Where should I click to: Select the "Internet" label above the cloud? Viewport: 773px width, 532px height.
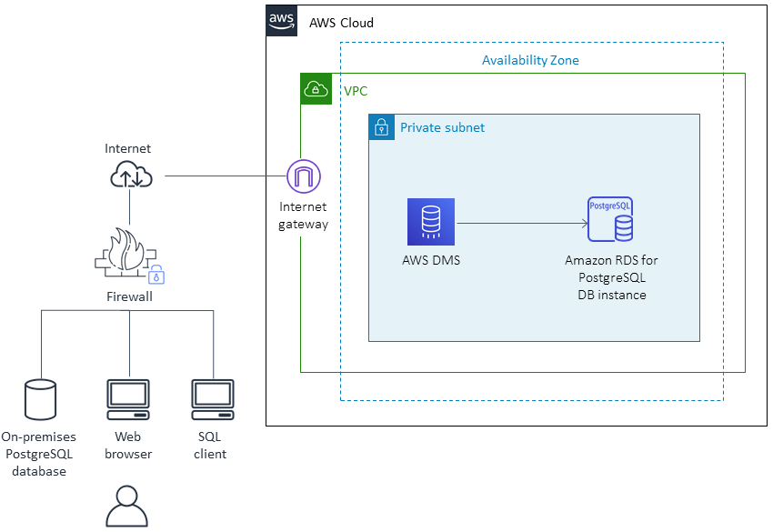[127, 148]
